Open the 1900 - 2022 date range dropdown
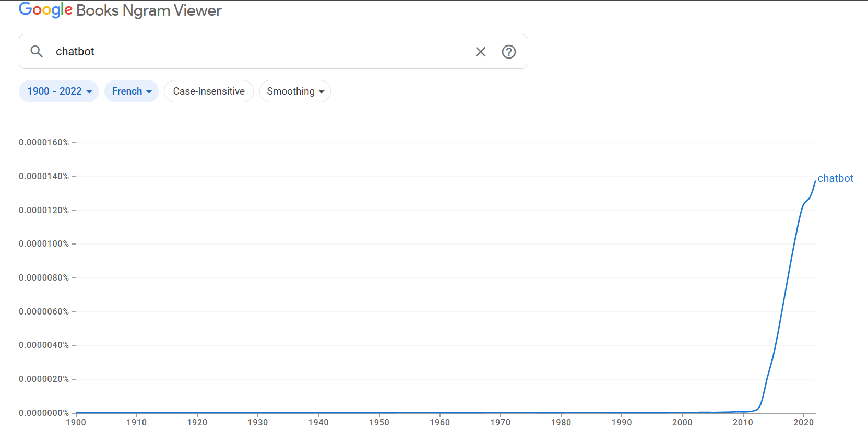 coord(59,91)
